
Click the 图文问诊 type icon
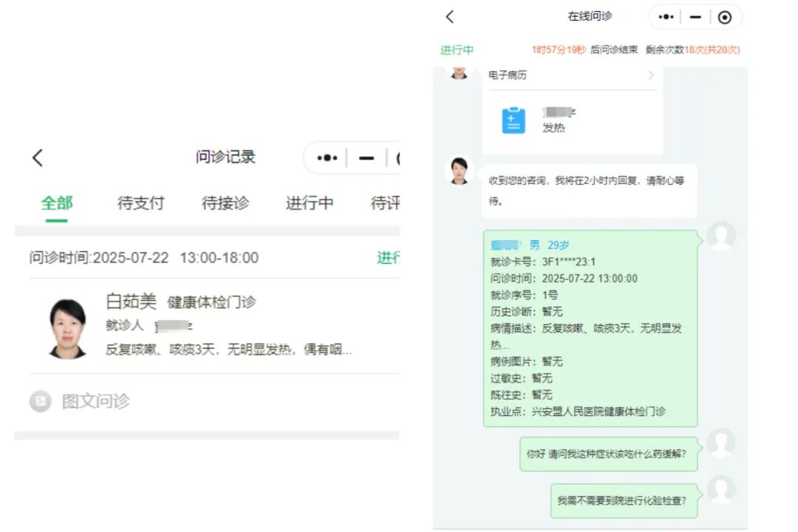(40, 401)
